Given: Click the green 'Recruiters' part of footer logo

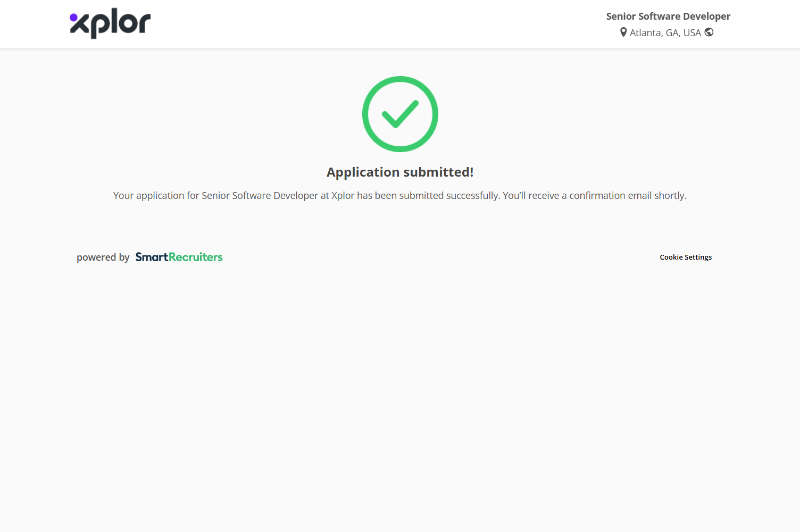Looking at the screenshot, I should click(196, 257).
